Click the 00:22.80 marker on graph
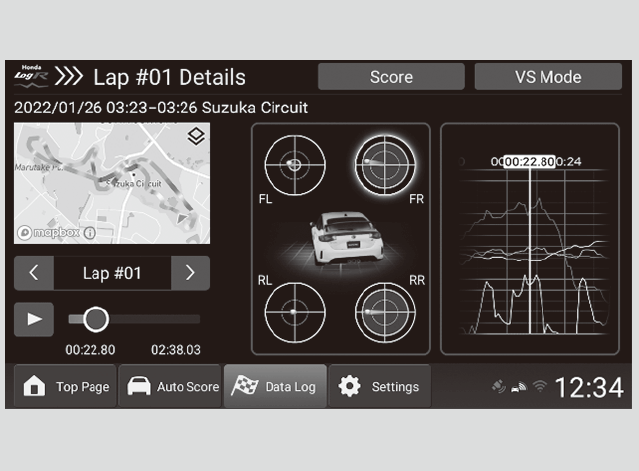The image size is (639, 471). [529, 161]
